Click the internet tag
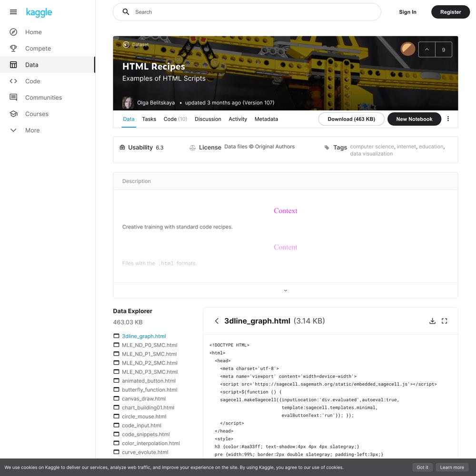476x476 pixels. [406, 147]
